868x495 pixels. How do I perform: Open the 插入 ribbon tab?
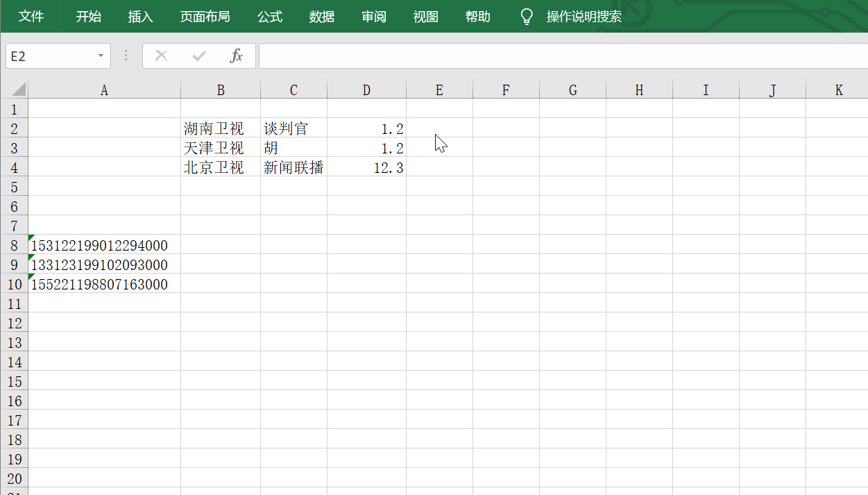(141, 17)
